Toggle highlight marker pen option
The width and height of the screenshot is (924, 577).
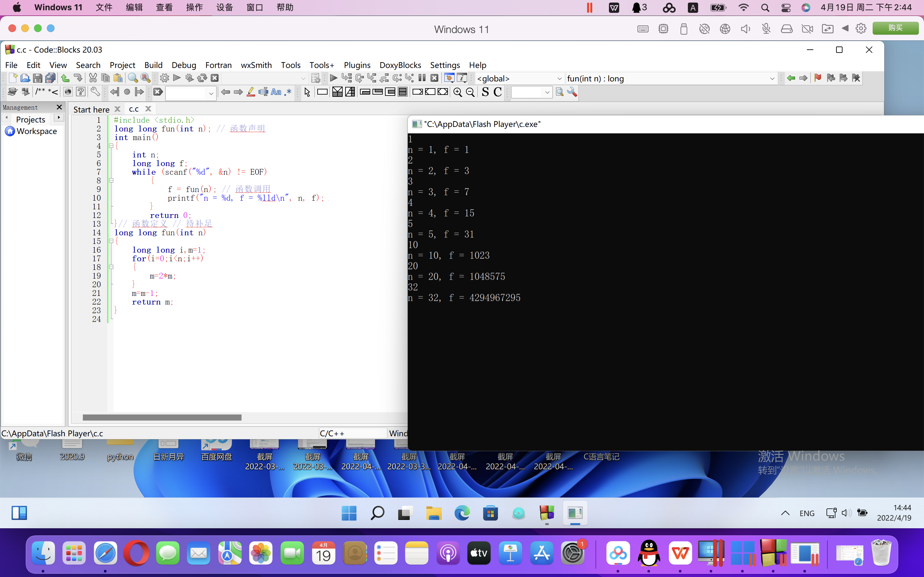coord(251,92)
